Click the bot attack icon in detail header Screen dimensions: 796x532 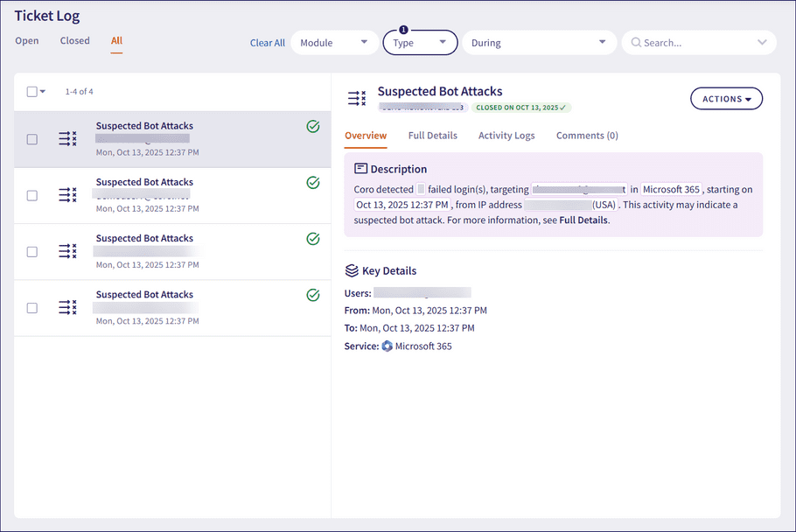[x=357, y=99]
